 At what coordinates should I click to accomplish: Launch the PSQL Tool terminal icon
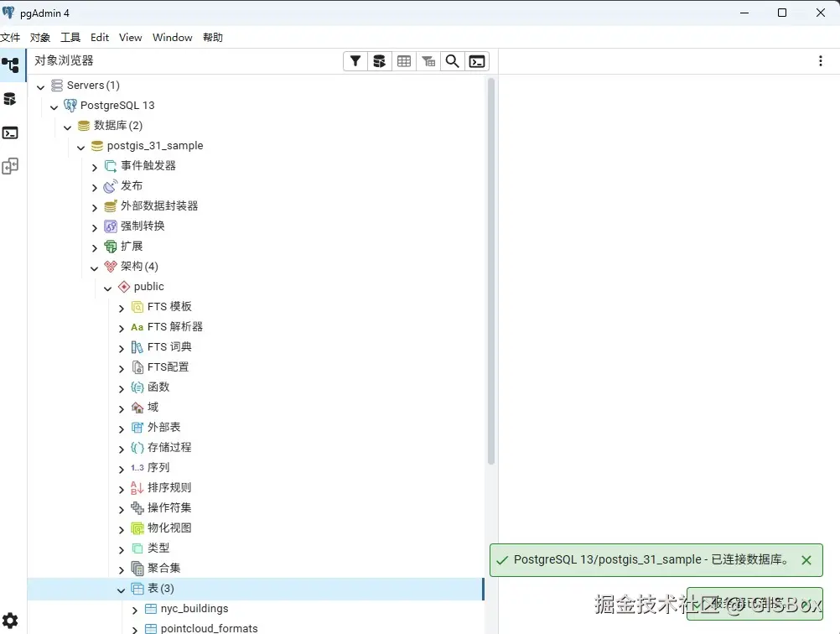476,60
